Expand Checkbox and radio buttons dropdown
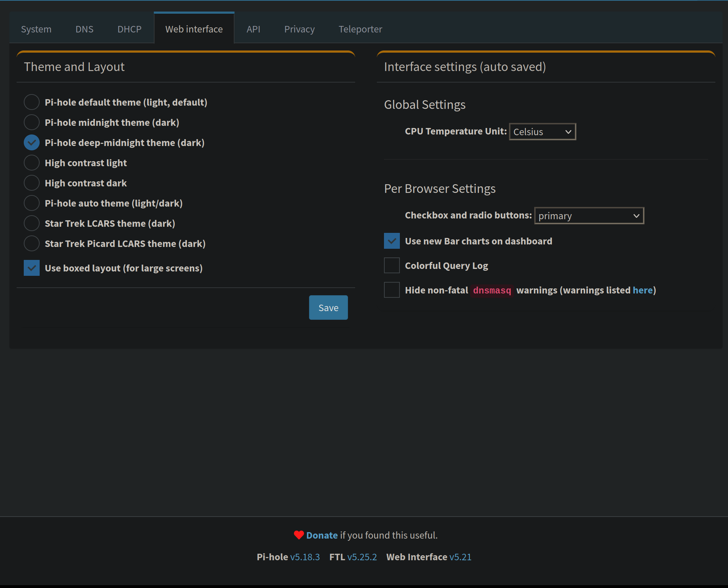This screenshot has width=728, height=588. pyautogui.click(x=589, y=216)
